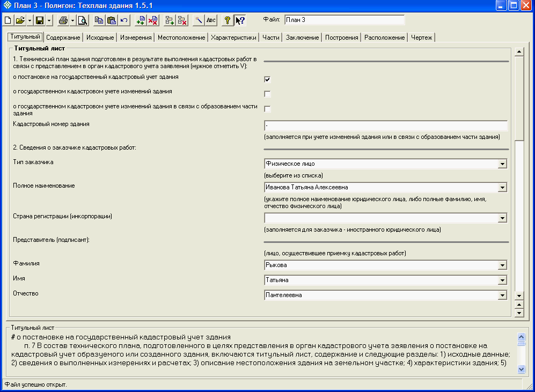Expand the Отчество dropdown arrow
This screenshot has height=392, width=535.
tap(502, 295)
